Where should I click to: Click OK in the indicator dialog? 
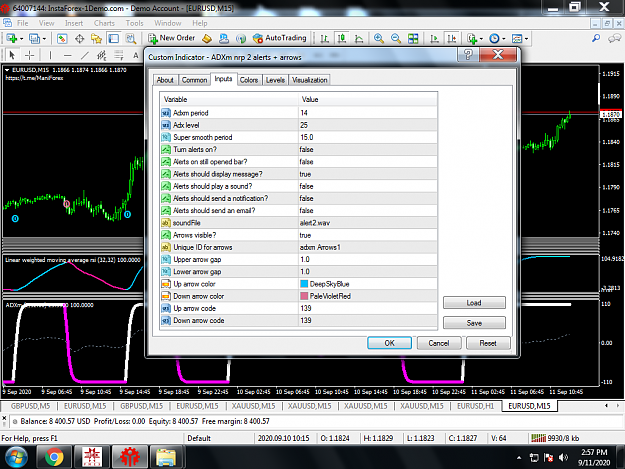(389, 343)
